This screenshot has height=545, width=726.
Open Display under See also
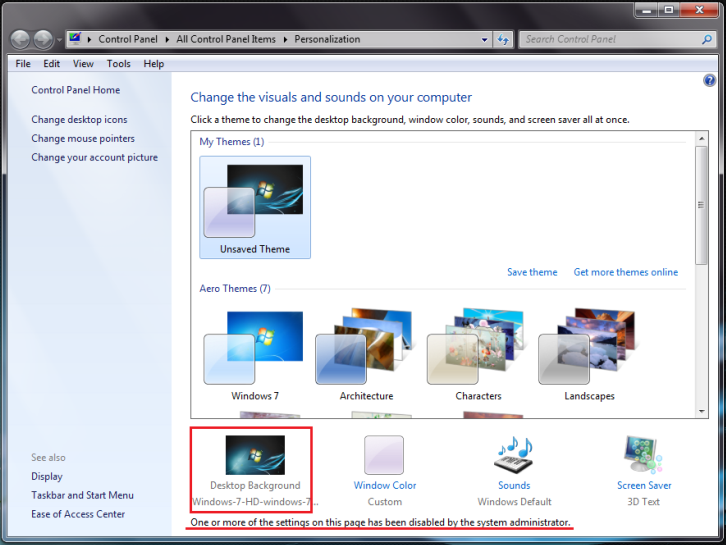(x=47, y=476)
